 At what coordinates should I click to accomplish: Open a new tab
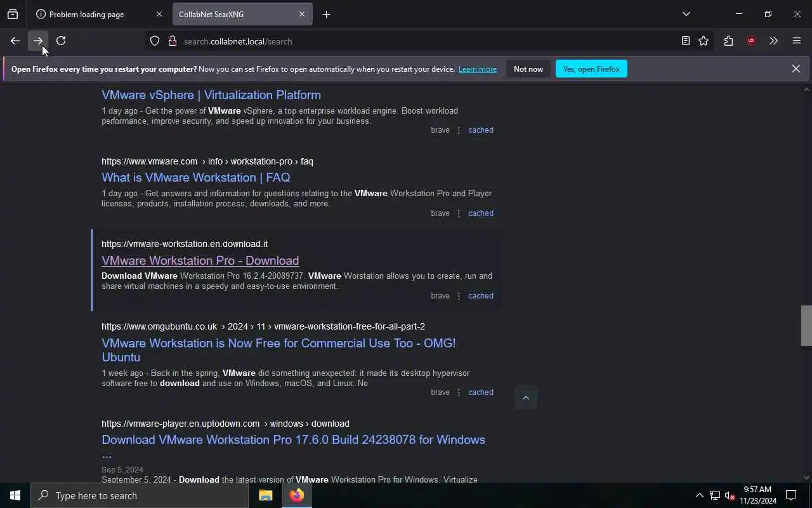pyautogui.click(x=326, y=14)
